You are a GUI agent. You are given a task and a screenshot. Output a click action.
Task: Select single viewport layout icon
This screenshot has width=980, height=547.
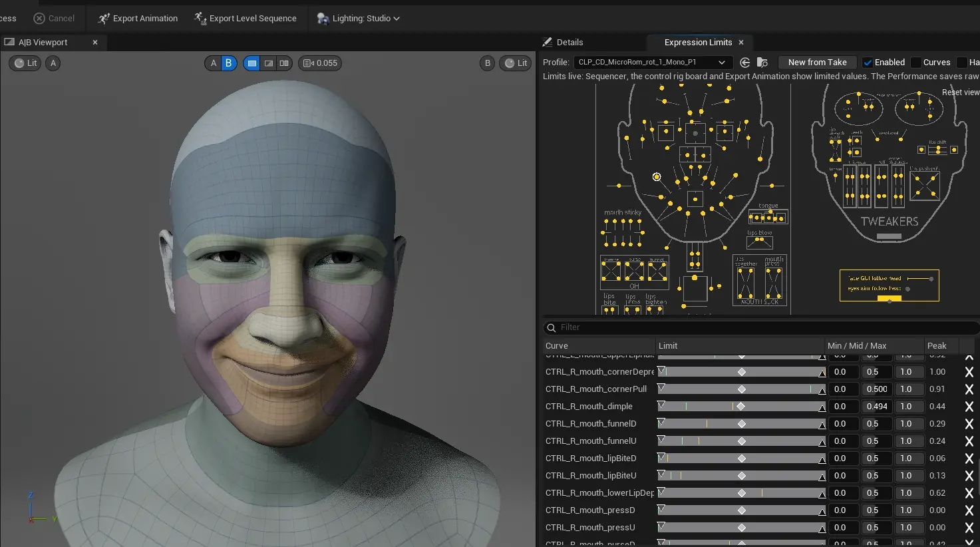252,63
